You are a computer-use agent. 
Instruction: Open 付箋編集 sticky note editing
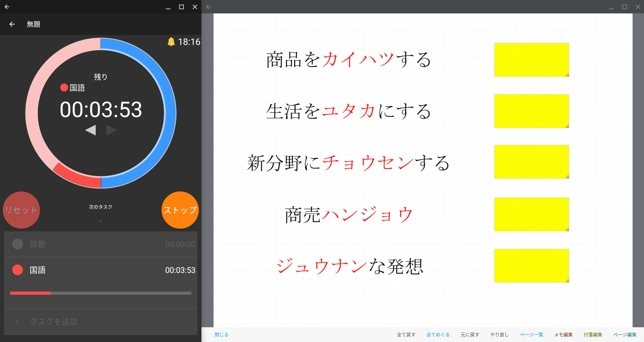point(593,335)
